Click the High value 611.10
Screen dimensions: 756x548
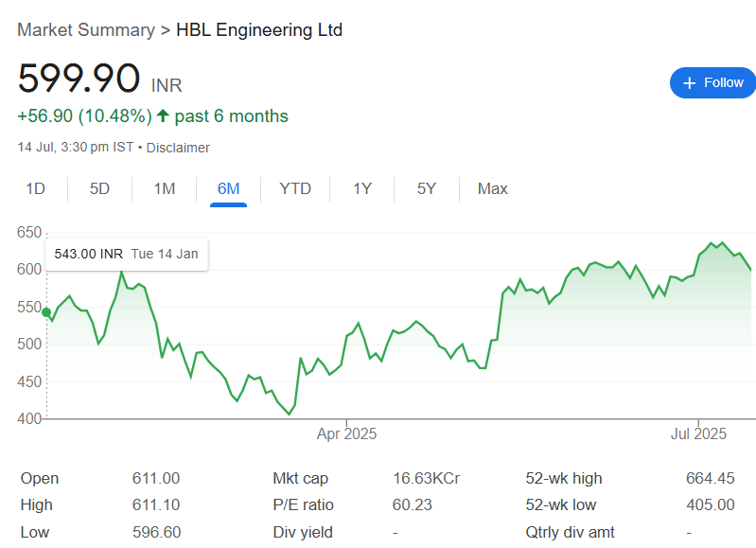point(156,505)
